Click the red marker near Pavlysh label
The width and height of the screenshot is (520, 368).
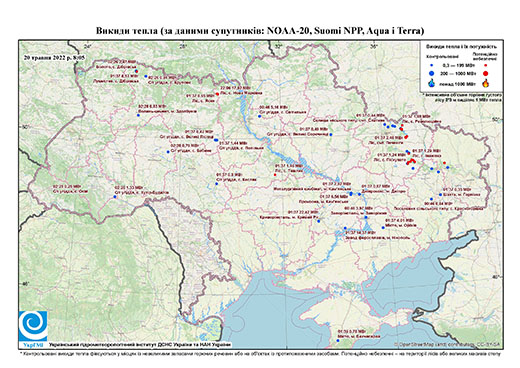[275, 174]
